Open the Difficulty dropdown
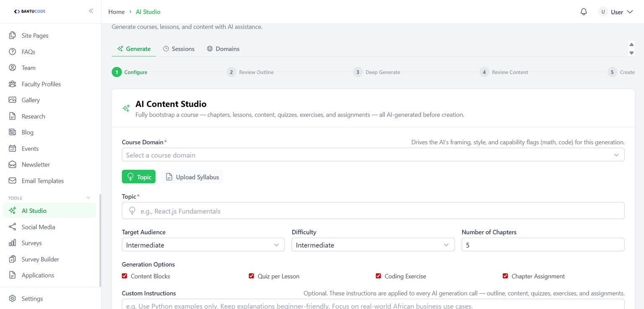Viewport: 644px width, 309px height. point(373,245)
